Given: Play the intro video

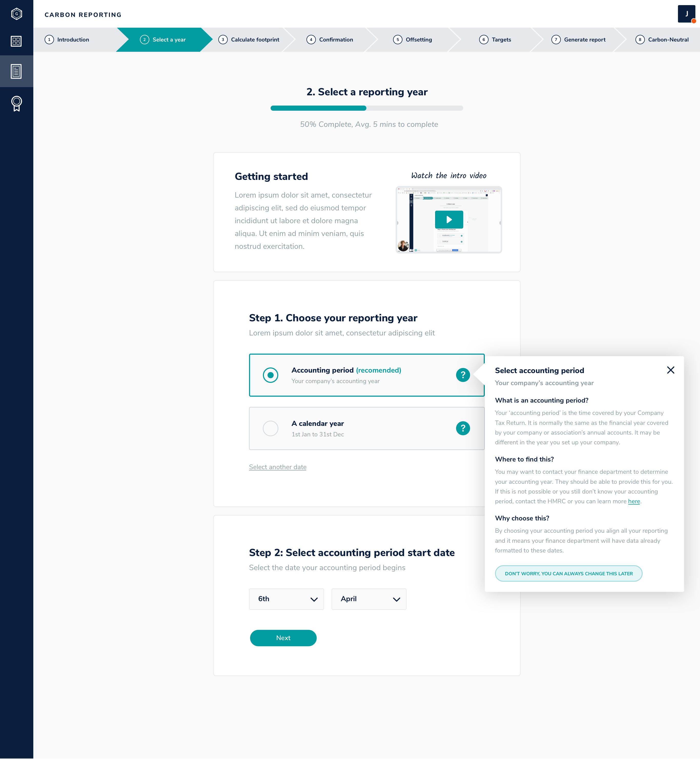Looking at the screenshot, I should (x=449, y=220).
